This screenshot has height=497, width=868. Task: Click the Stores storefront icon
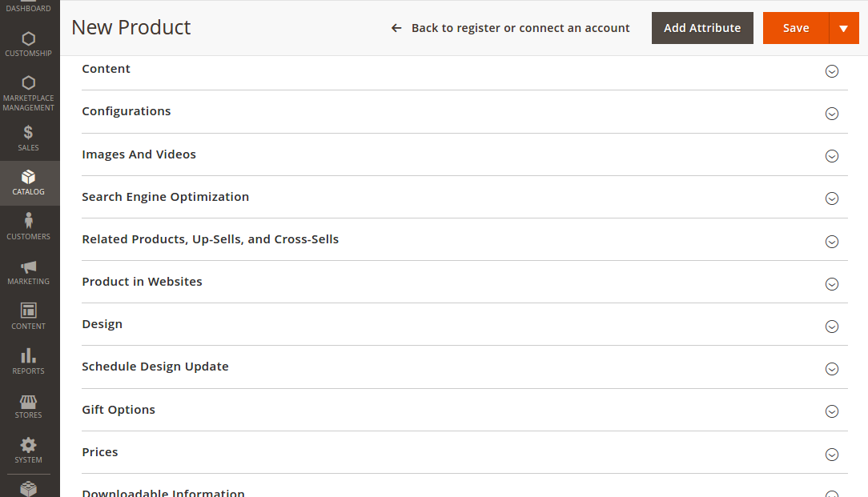[x=29, y=401]
